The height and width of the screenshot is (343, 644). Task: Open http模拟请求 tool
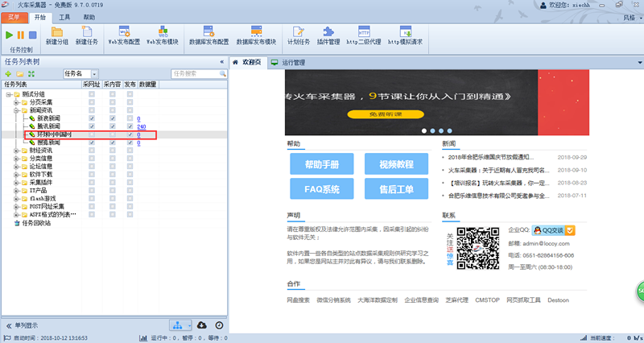tap(406, 35)
